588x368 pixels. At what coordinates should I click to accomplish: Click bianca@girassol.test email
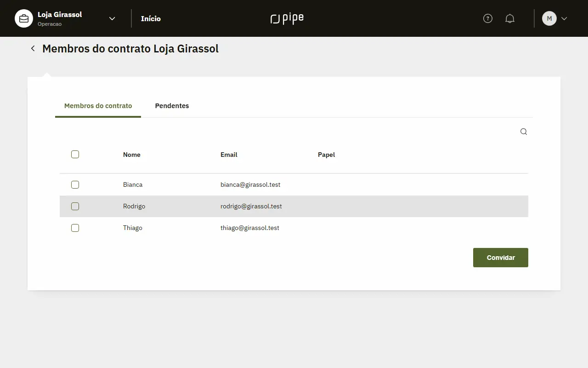pos(250,184)
